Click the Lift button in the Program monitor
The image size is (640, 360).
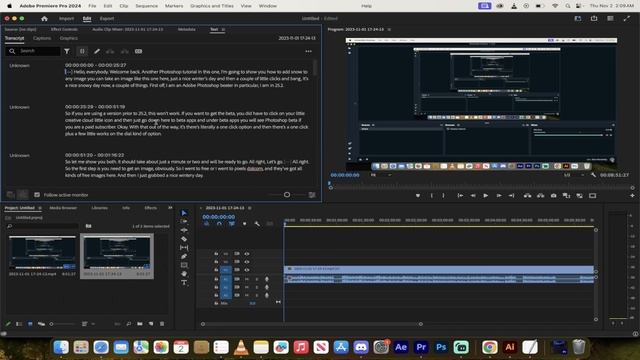[527, 196]
